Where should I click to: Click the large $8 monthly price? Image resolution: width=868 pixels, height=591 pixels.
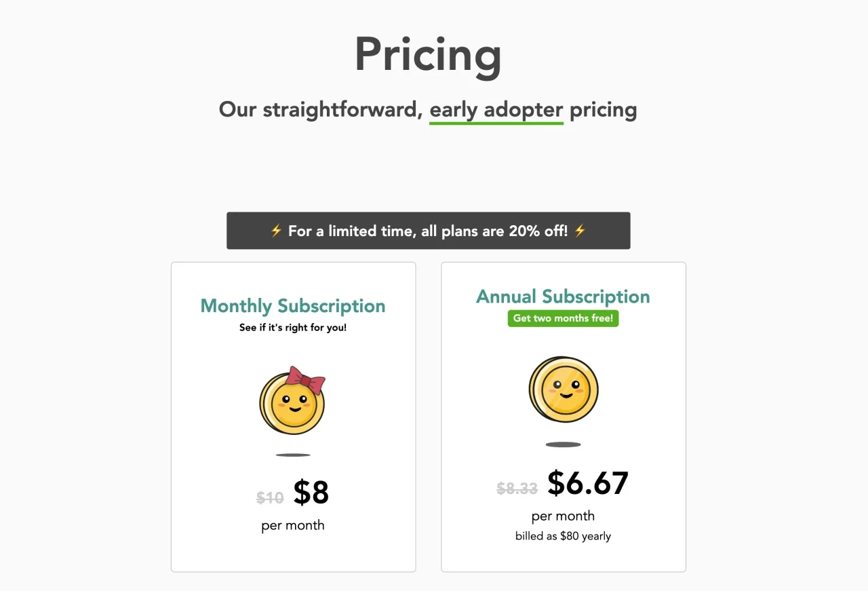[x=311, y=493]
